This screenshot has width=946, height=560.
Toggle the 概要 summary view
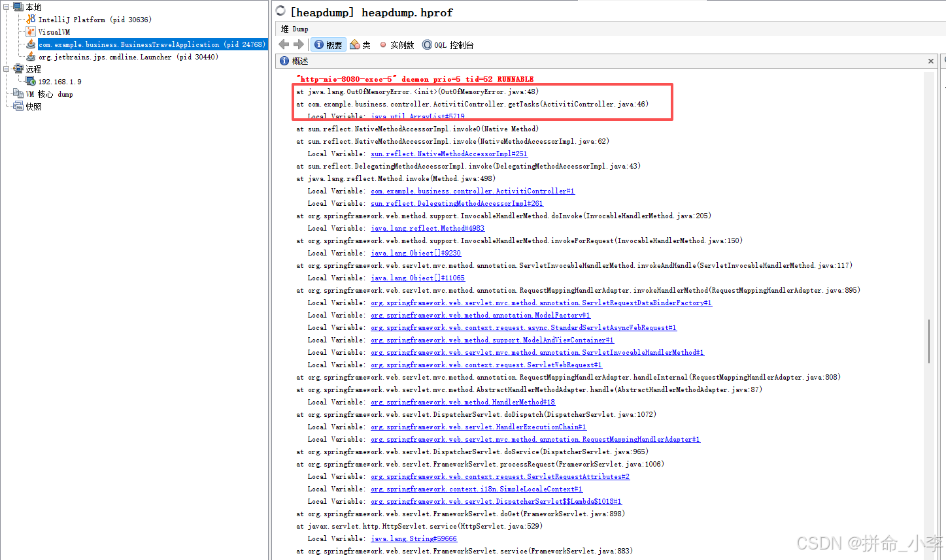click(328, 44)
